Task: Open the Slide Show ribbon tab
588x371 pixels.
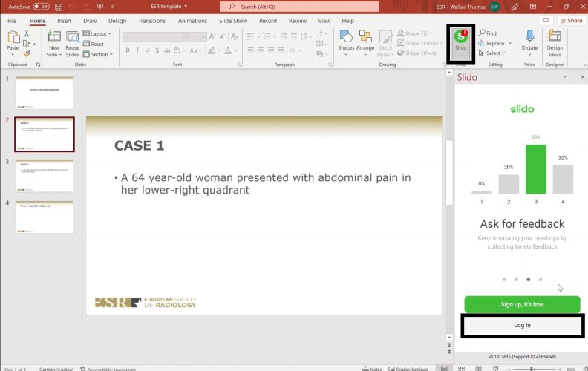Action: click(234, 21)
